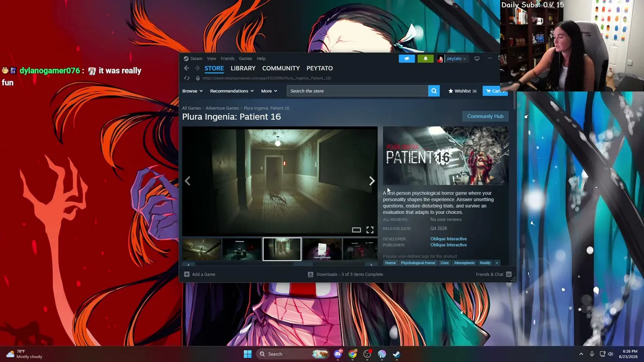This screenshot has height=362, width=644.
Task: Select the highlighted hallway thumbnail
Action: [x=282, y=249]
